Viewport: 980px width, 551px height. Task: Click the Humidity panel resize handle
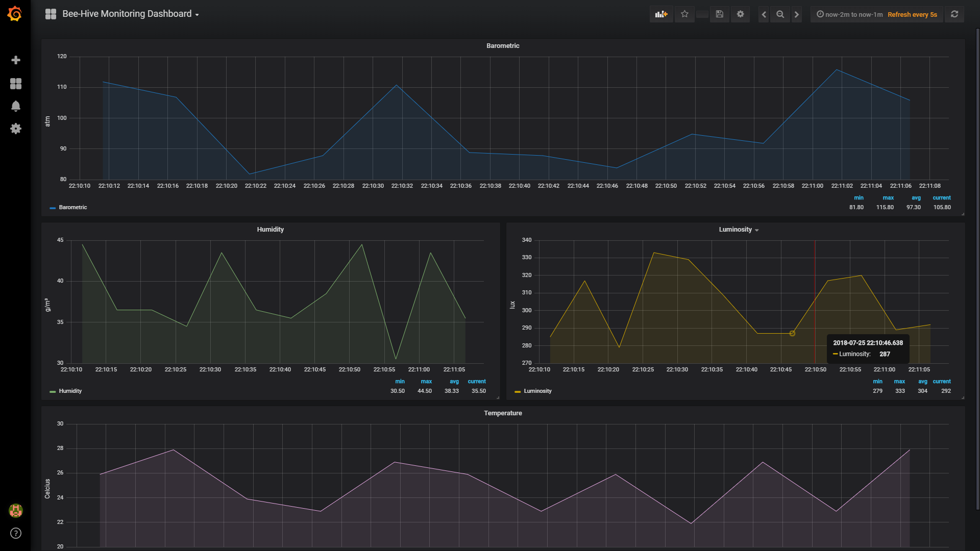(x=498, y=398)
